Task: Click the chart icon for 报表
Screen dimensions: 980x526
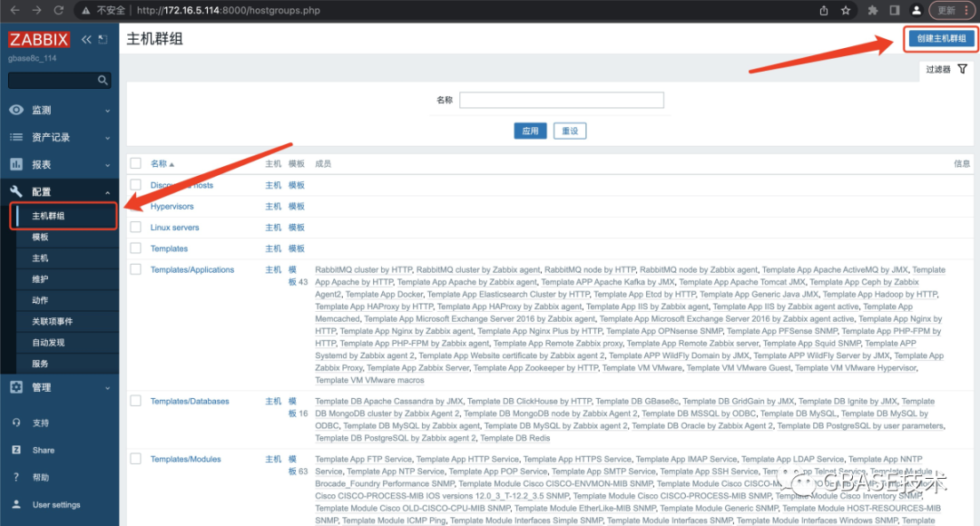Action: (16, 164)
